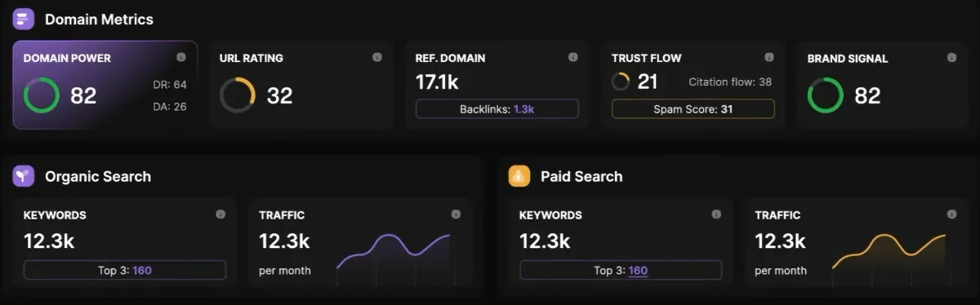The width and height of the screenshot is (980, 305).
Task: Click the URL Rating info icon
Action: (x=376, y=57)
